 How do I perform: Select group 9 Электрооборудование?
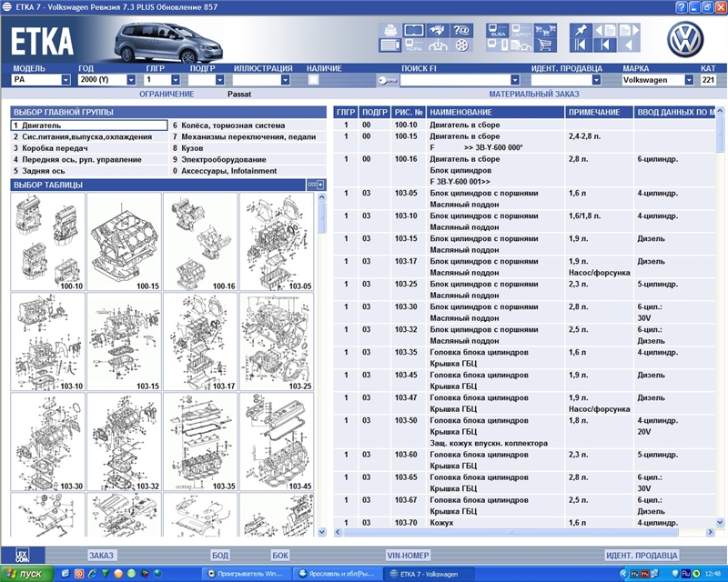pyautogui.click(x=248, y=160)
